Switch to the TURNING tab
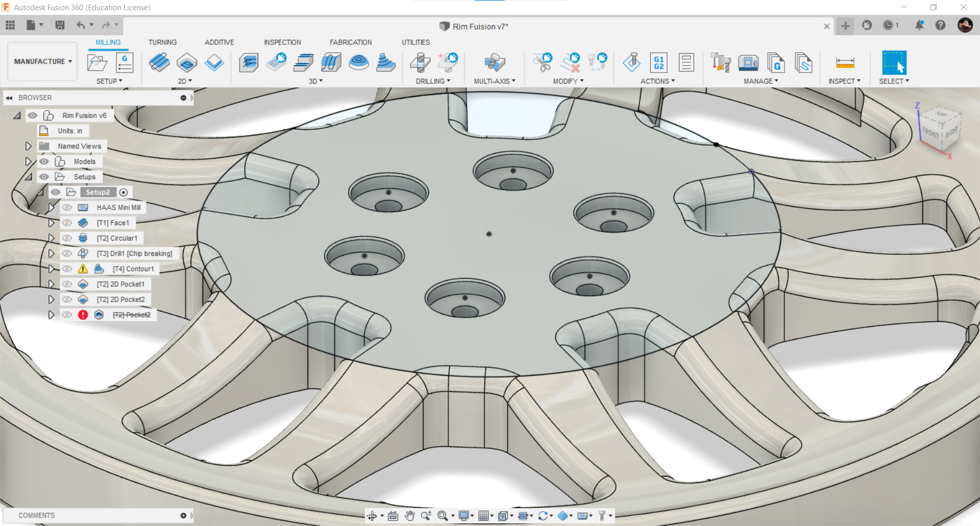Viewport: 980px width, 526px height. point(162,42)
